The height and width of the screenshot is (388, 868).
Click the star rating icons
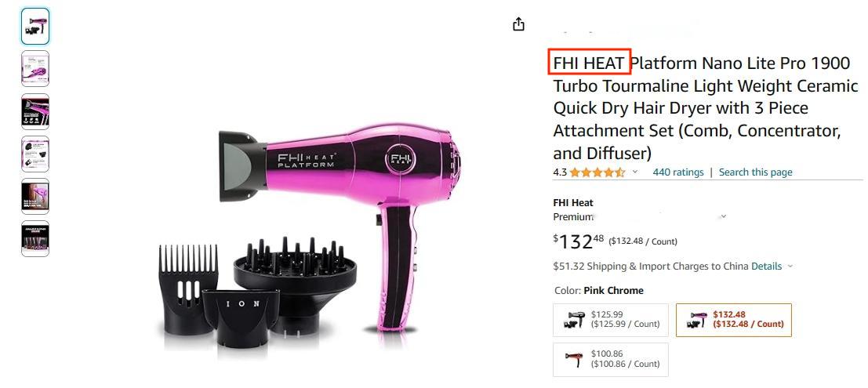(597, 172)
